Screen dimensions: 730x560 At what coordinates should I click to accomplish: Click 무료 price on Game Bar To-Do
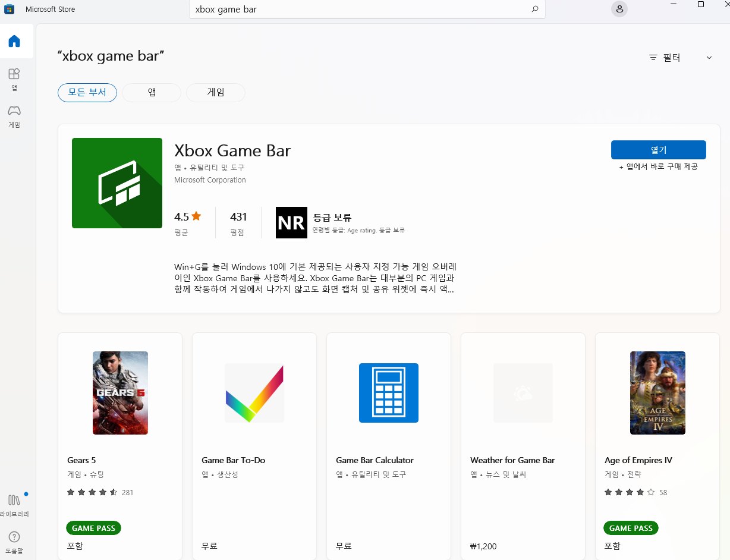coord(209,546)
